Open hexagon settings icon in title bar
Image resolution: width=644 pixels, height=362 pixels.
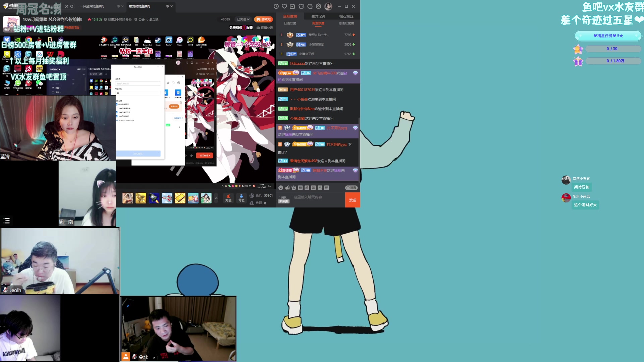pos(318,6)
